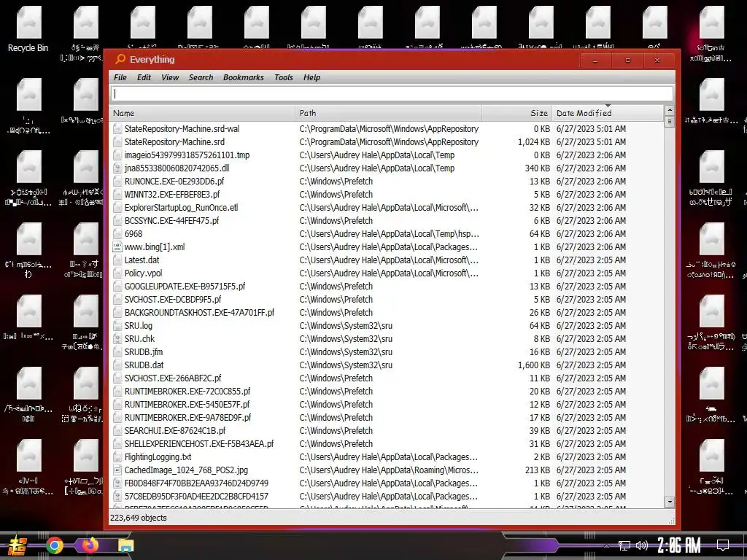Select the BCSSYNC.EXE-44FEF475.pf file icon
The image size is (747, 560).
pyautogui.click(x=117, y=220)
